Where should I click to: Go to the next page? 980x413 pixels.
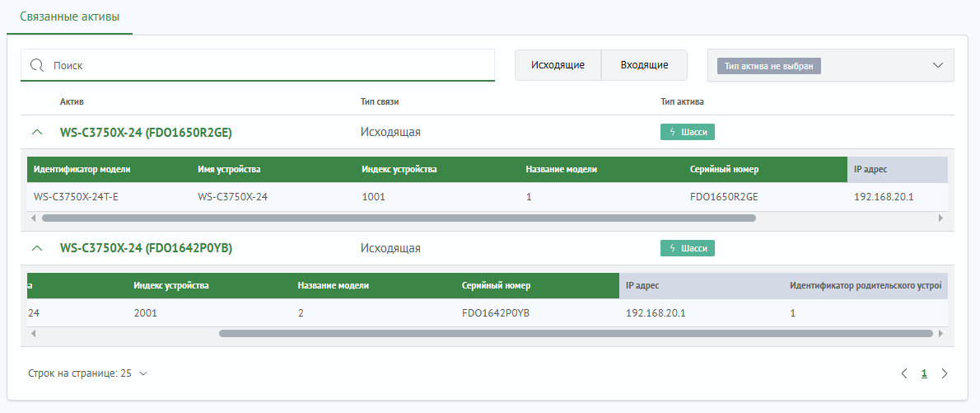tap(945, 373)
